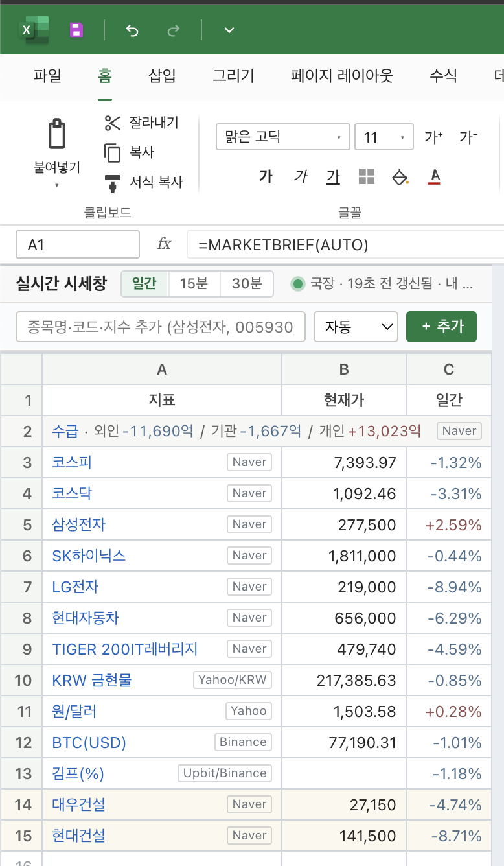Open the BTC(USD) link
Viewport: 504px width, 866px height.
click(89, 742)
